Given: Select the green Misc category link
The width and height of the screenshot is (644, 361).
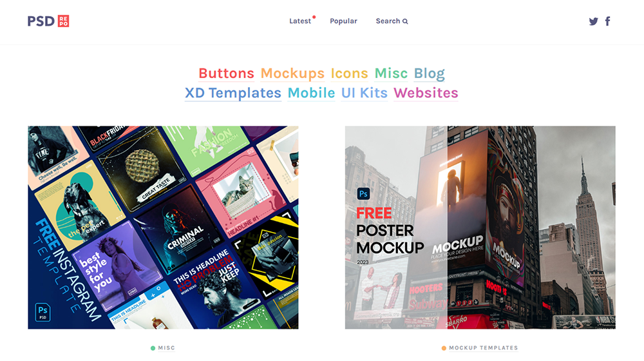Looking at the screenshot, I should (391, 73).
